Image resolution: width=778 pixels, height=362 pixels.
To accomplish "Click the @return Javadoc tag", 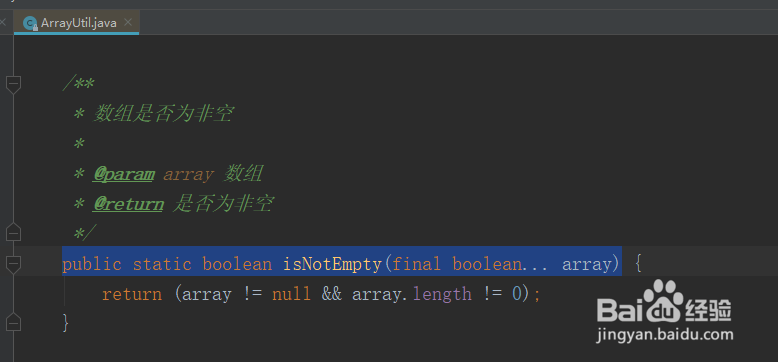I will (128, 204).
